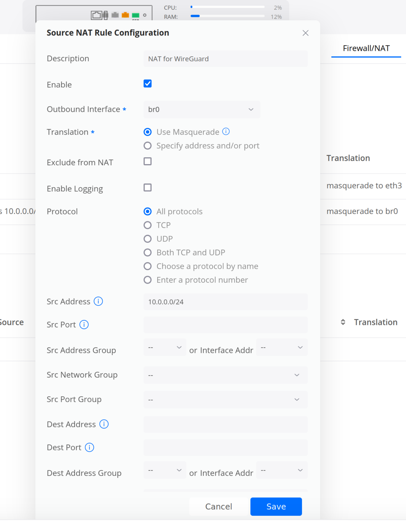The height and width of the screenshot is (532, 406).
Task: Open the Dest Port info tooltip
Action: coord(89,447)
